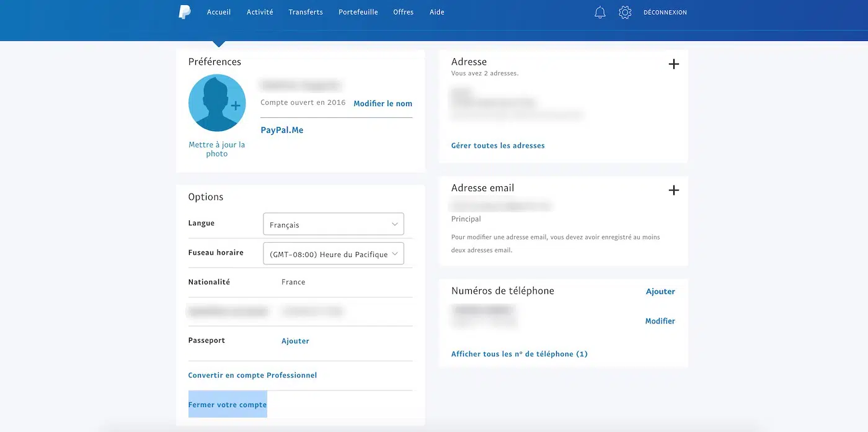Open the Portefeuille menu
868x432 pixels.
coord(358,12)
